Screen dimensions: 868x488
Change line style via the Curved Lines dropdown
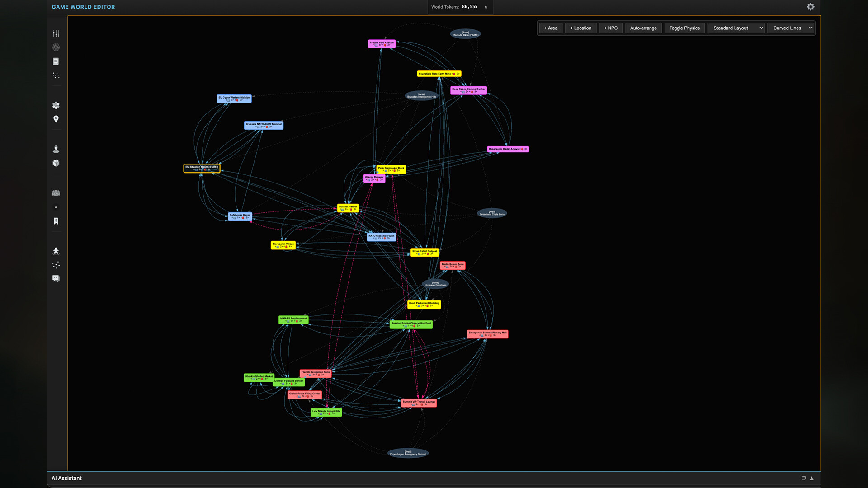791,28
